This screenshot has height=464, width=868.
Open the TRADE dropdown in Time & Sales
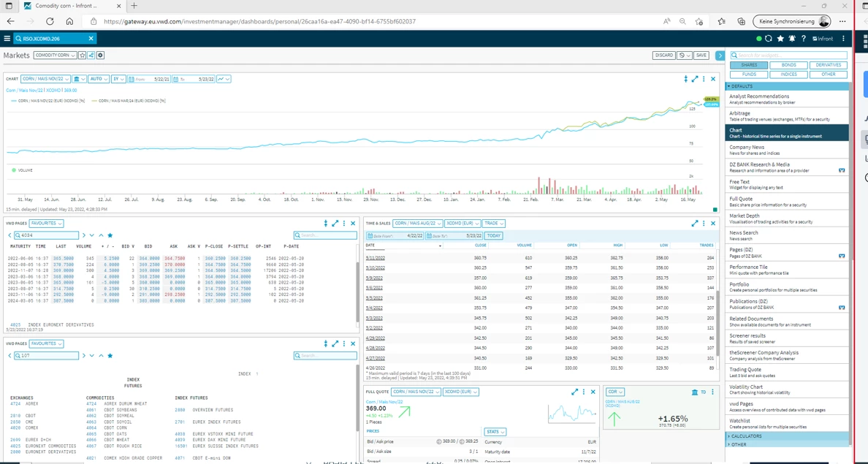(x=493, y=223)
